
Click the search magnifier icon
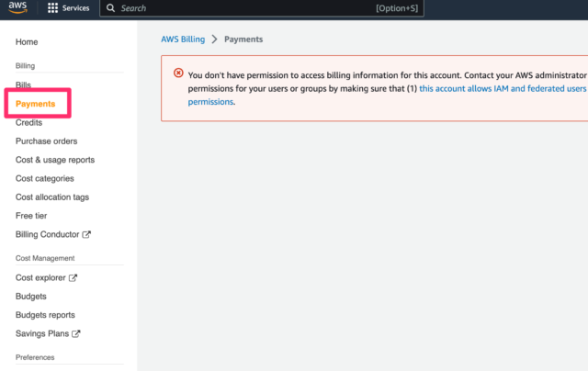pyautogui.click(x=110, y=8)
